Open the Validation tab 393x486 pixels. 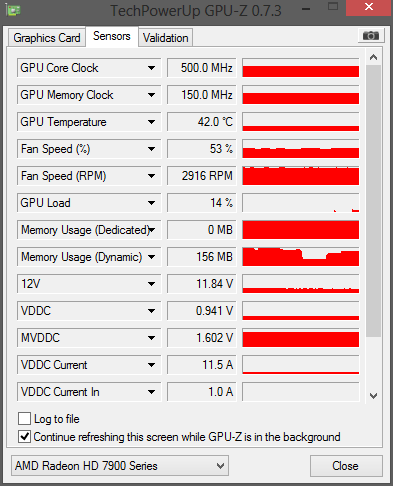[x=166, y=38]
